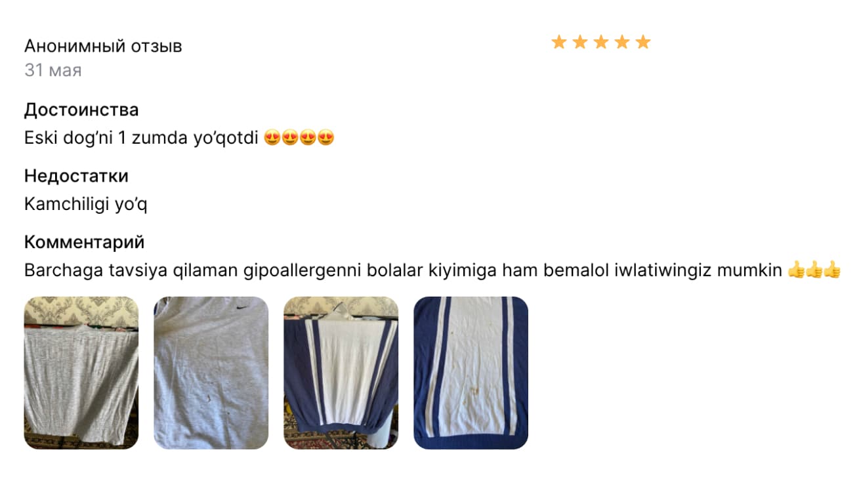Open the gray knit fabric photo
Image resolution: width=861 pixels, height=504 pixels.
click(81, 373)
